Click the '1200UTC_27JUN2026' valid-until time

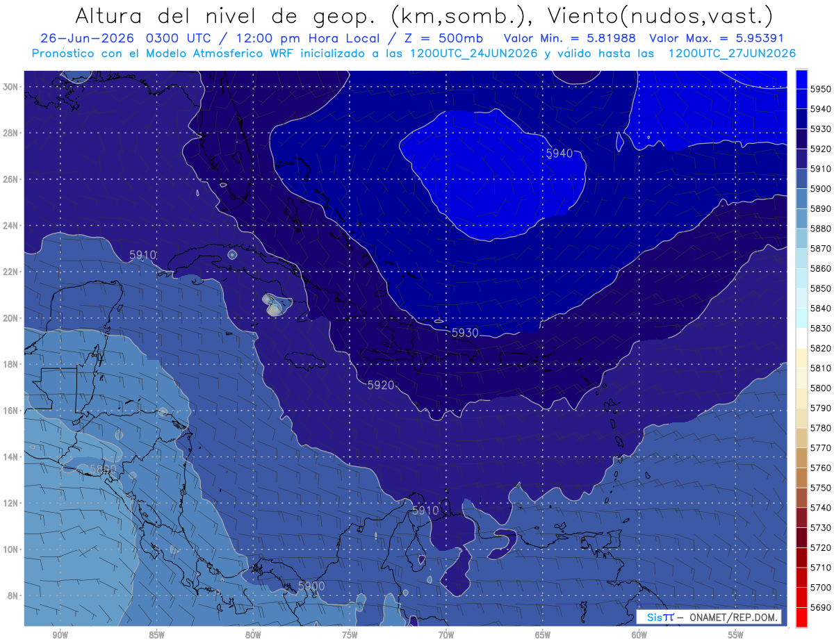click(x=732, y=53)
